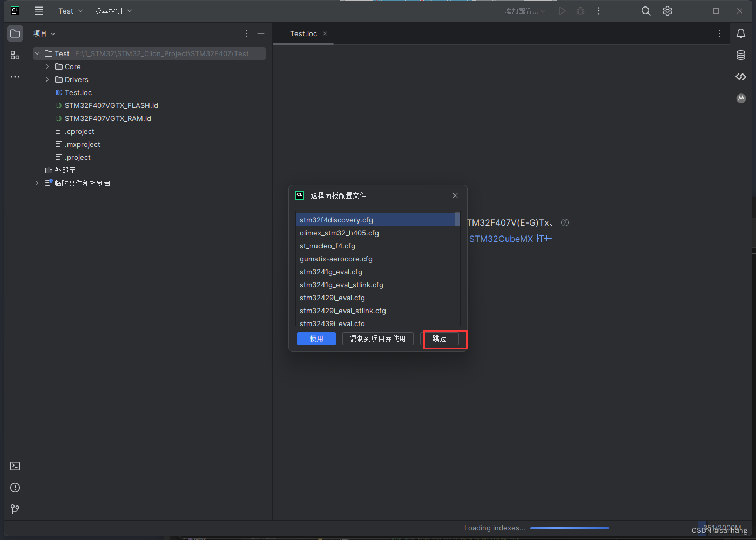Click the STM32CubeMX open link
This screenshot has width=756, height=540.
click(x=511, y=239)
